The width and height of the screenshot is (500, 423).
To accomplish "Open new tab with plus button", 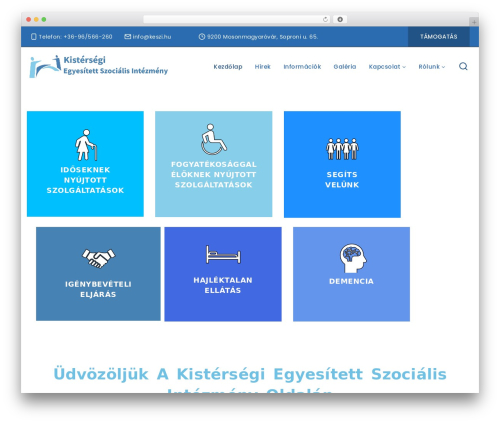I will click(474, 22).
